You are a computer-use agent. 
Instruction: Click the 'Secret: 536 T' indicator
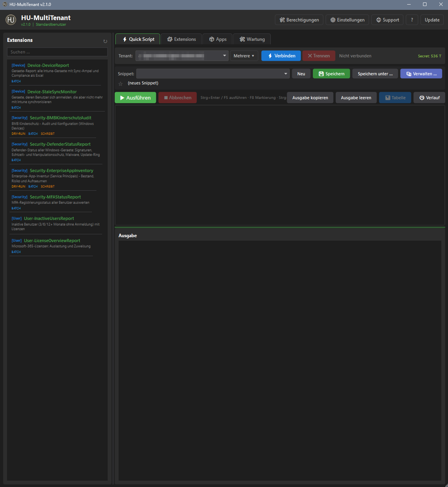click(429, 56)
